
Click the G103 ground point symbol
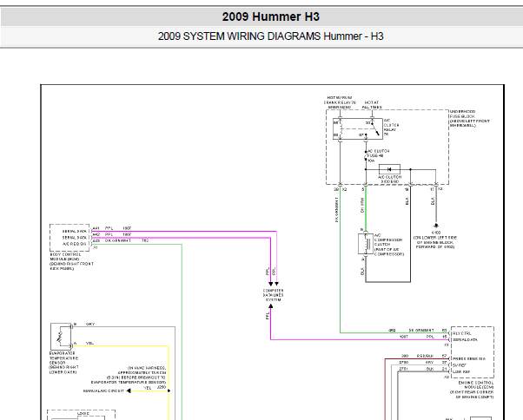435,226
